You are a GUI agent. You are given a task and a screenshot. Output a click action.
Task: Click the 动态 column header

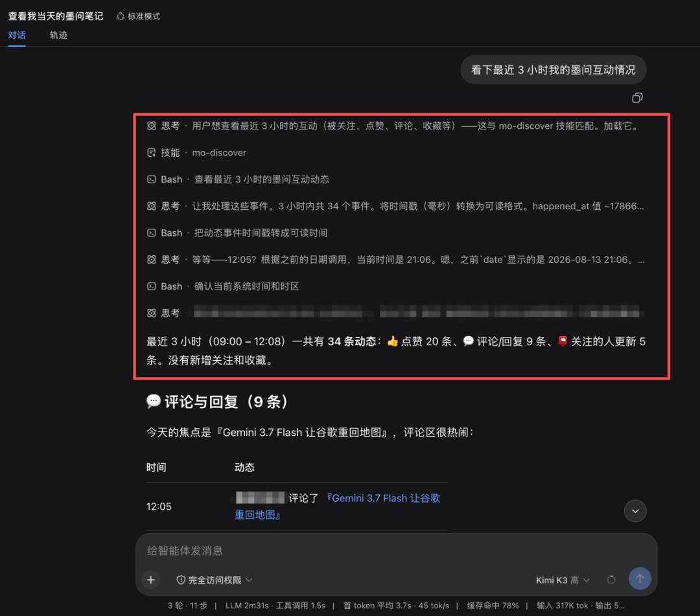244,467
